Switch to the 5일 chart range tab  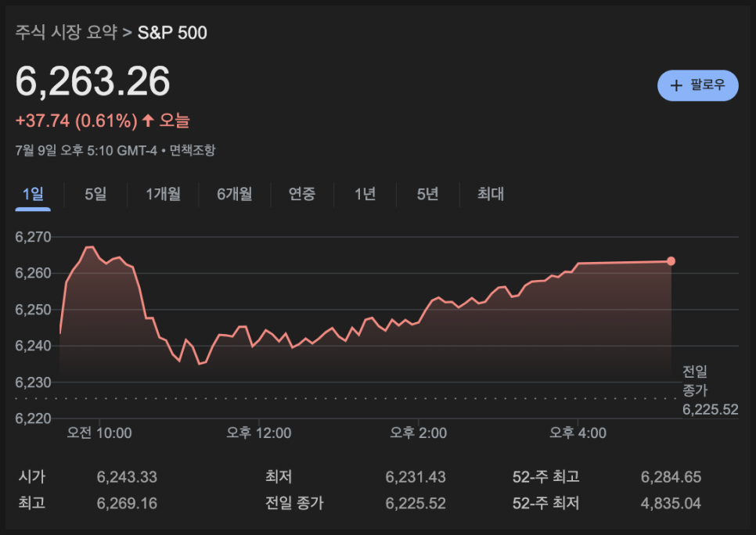point(95,194)
